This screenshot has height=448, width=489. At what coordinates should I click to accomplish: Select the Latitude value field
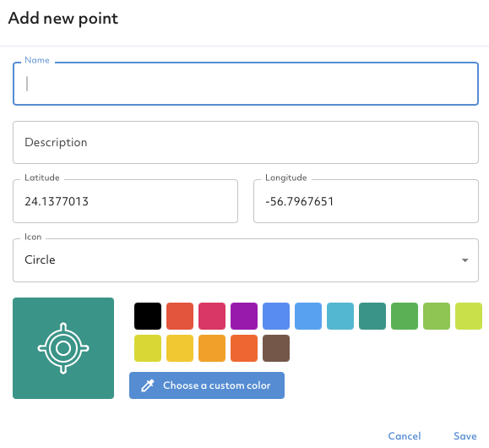pos(125,201)
